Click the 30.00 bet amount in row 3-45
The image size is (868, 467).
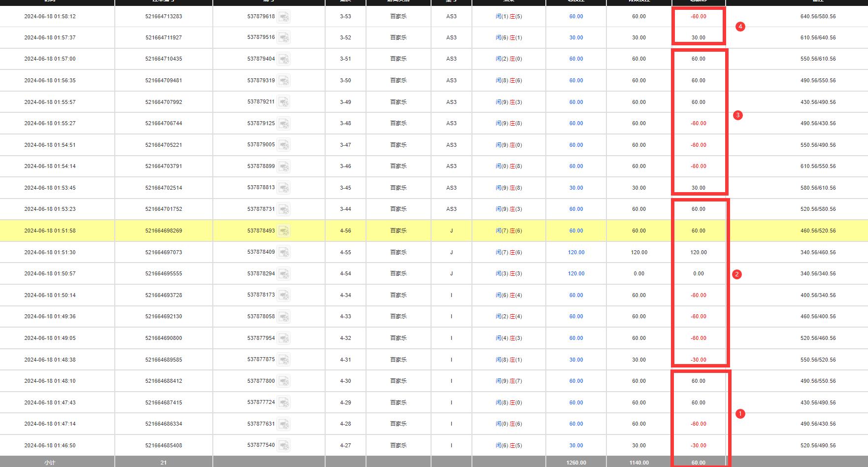click(x=576, y=188)
